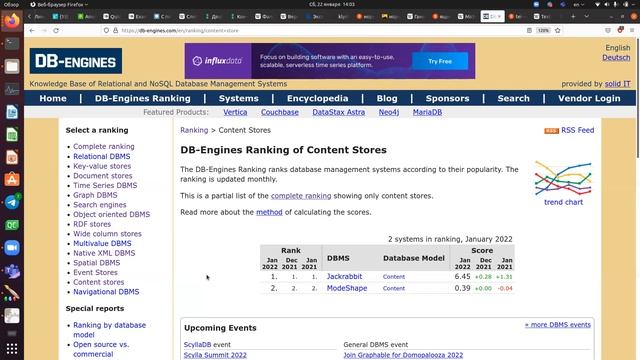Image resolution: width=640 pixels, height=360 pixels.
Task: Click the DB-Engines logo
Action: coord(76,61)
